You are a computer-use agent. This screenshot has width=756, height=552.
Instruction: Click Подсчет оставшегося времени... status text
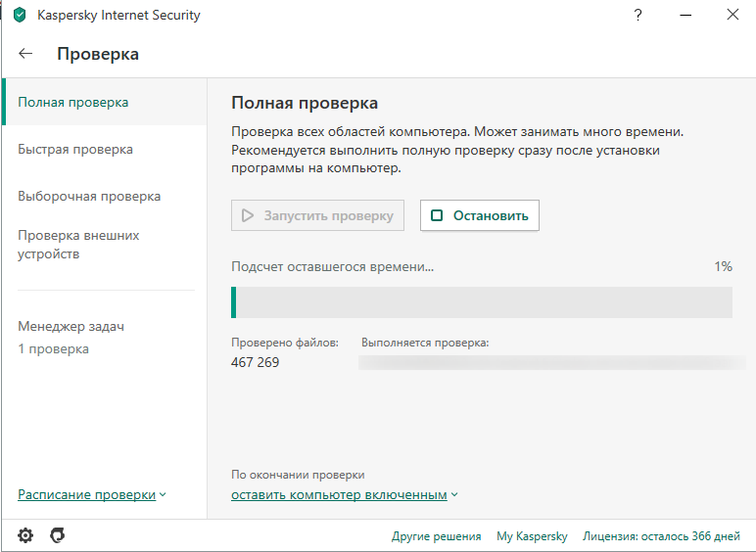click(333, 267)
